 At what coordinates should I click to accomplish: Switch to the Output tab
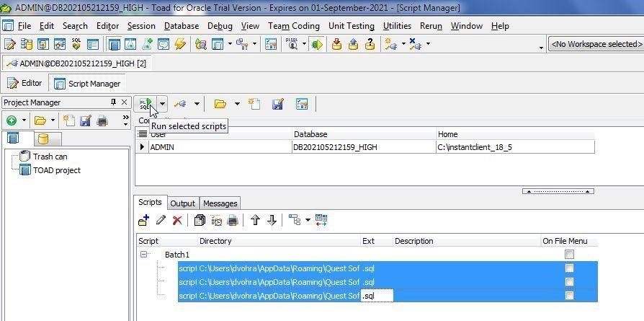coord(183,203)
